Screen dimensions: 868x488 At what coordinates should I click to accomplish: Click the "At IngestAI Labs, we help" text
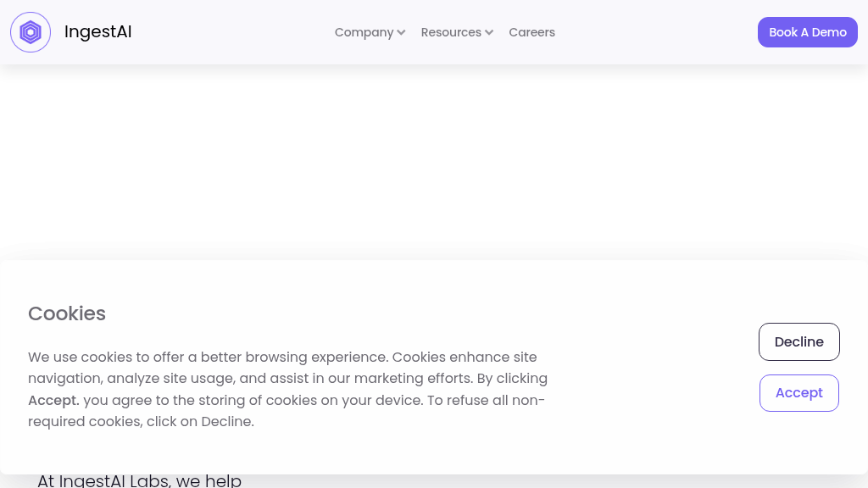140,480
